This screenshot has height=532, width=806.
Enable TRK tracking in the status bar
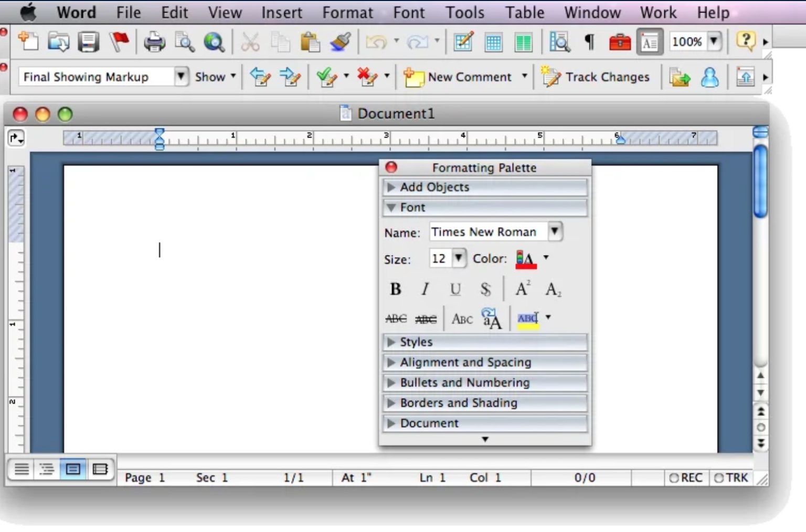pos(730,477)
